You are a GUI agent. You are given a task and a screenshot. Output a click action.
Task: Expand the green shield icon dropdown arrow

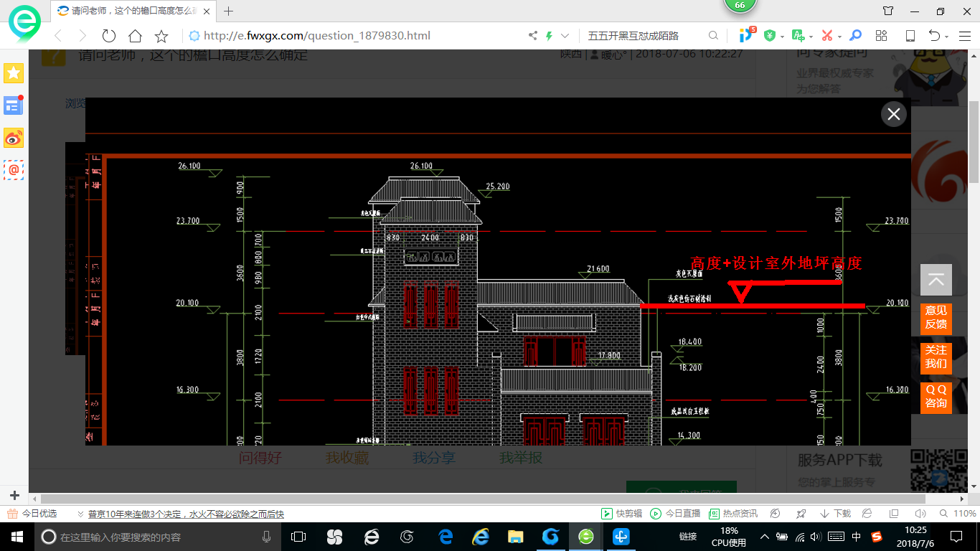tap(782, 37)
